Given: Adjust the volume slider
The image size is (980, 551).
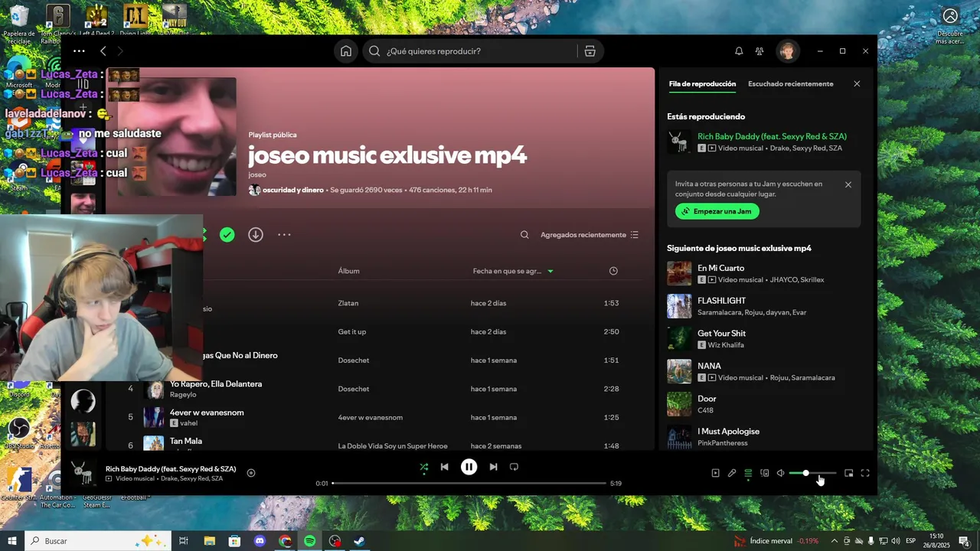Looking at the screenshot, I should pos(812,473).
